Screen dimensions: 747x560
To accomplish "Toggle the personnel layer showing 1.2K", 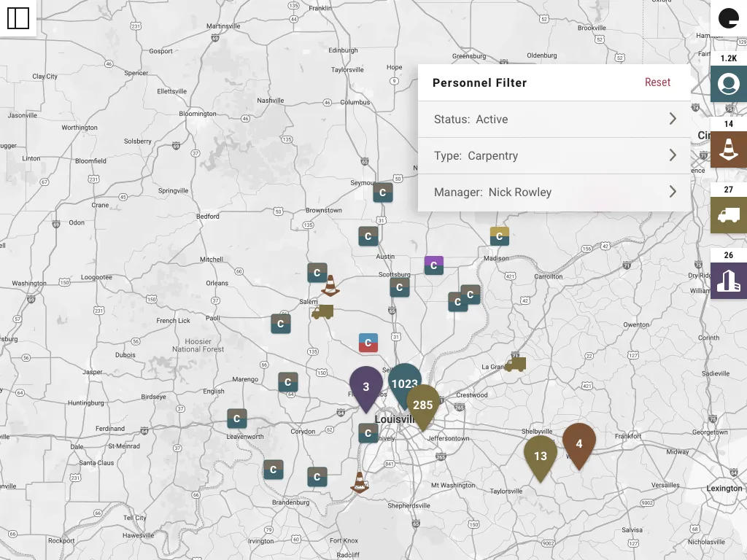I will click(x=729, y=84).
